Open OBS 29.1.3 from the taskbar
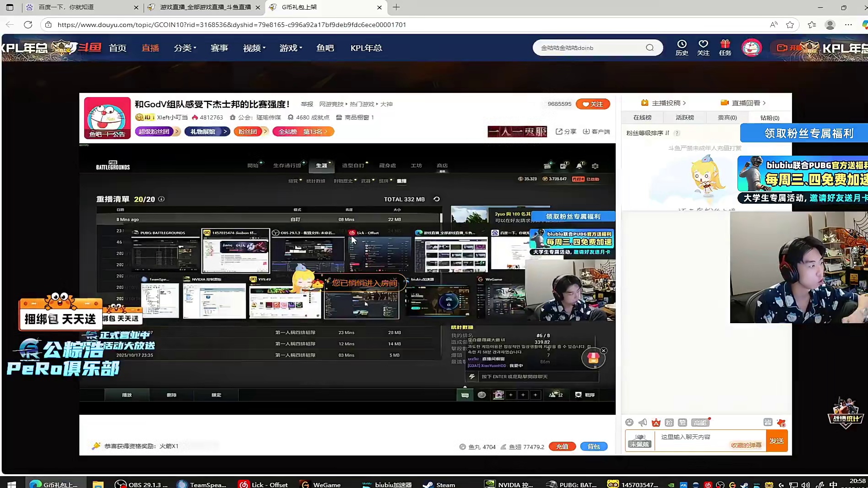This screenshot has width=868, height=488. pyautogui.click(x=141, y=484)
